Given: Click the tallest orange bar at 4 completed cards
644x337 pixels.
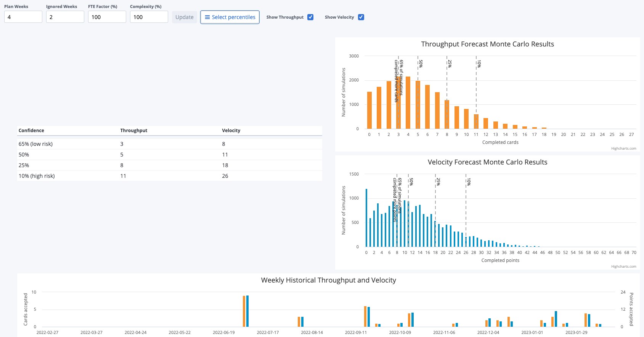Looking at the screenshot, I should point(408,103).
